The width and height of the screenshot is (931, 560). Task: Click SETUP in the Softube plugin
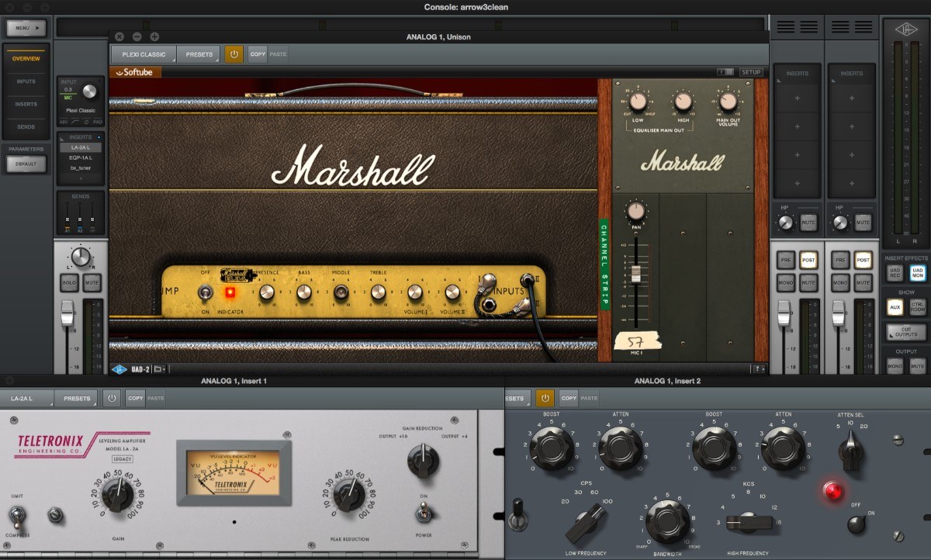(750, 72)
